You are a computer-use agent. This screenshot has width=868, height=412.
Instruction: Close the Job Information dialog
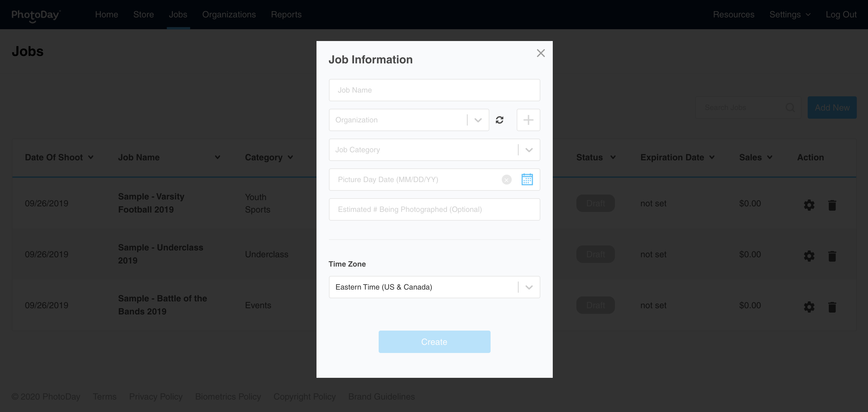(540, 53)
